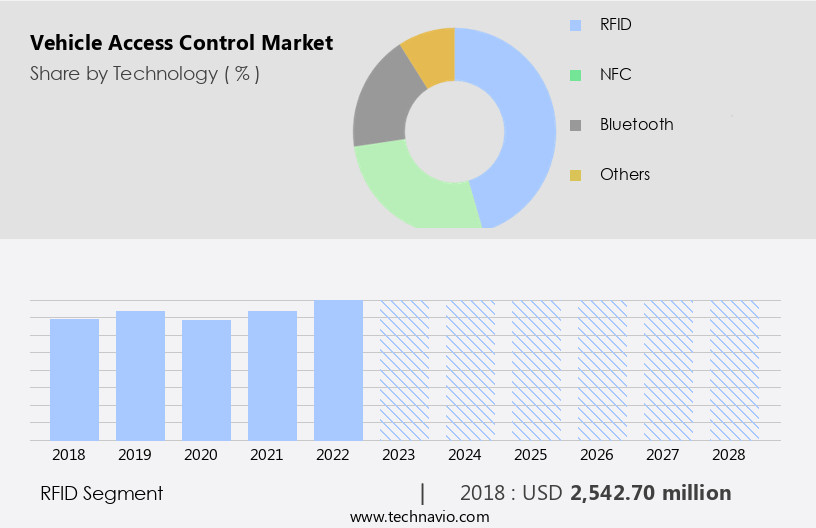Click the 2020 solid blue bar
The width and height of the screenshot is (816, 528).
click(x=207, y=380)
